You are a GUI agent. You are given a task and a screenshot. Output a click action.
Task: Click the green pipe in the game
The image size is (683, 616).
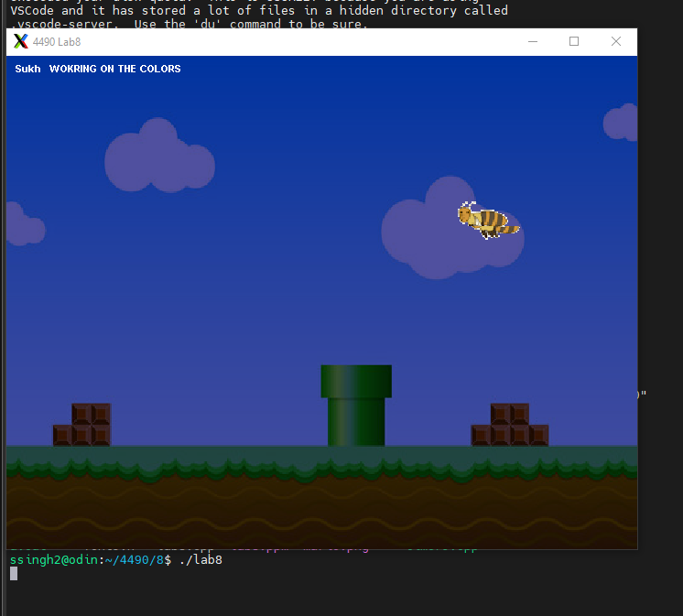[356, 405]
